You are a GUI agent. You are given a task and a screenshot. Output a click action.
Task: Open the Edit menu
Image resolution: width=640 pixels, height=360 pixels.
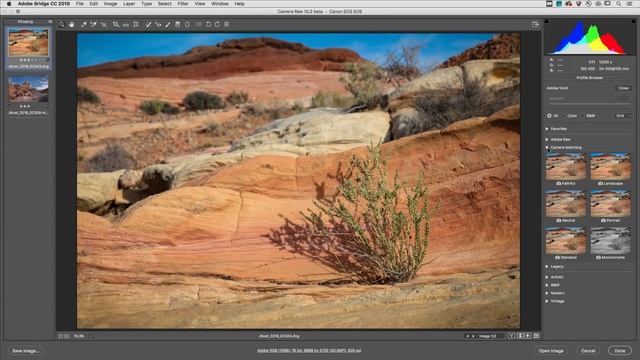click(94, 4)
